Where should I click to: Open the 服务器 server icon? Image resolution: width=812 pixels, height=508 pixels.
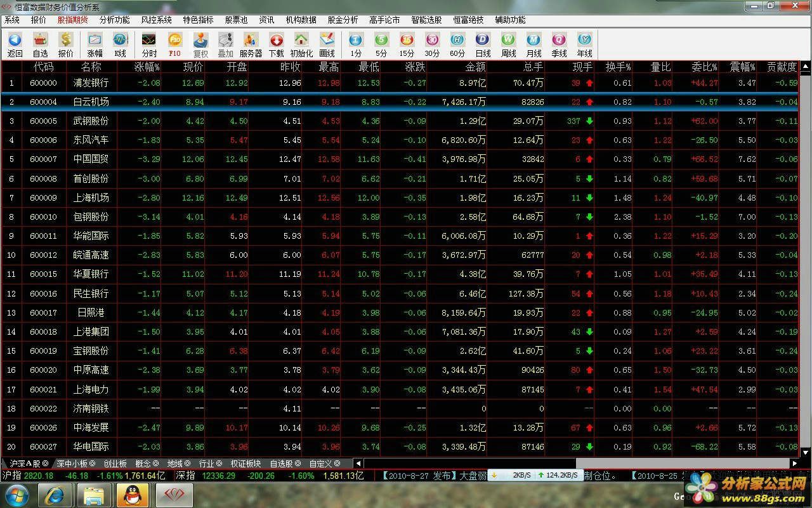coord(251,44)
